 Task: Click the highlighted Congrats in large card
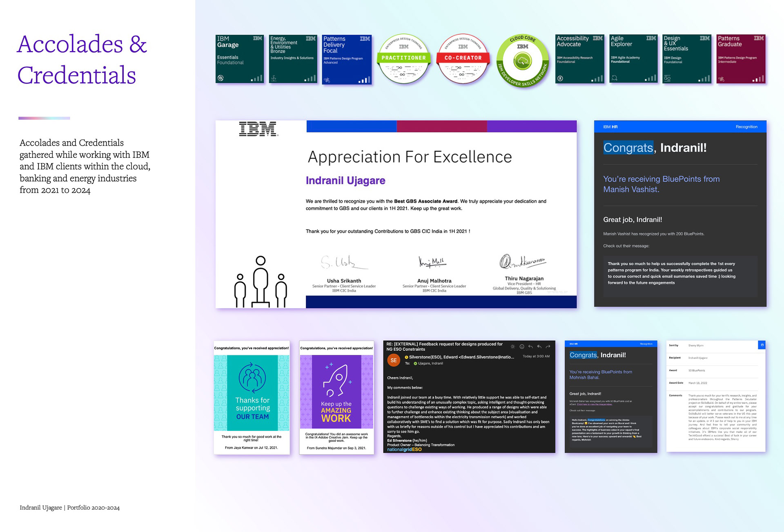628,148
